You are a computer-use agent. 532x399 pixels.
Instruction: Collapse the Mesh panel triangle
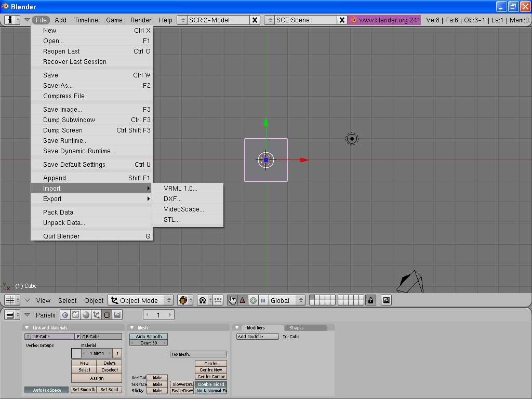[132, 328]
